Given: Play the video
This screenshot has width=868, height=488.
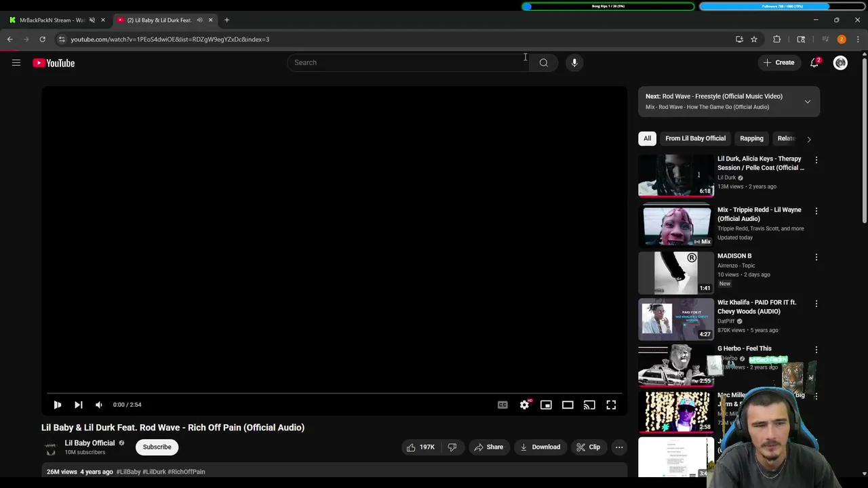Looking at the screenshot, I should tap(58, 405).
